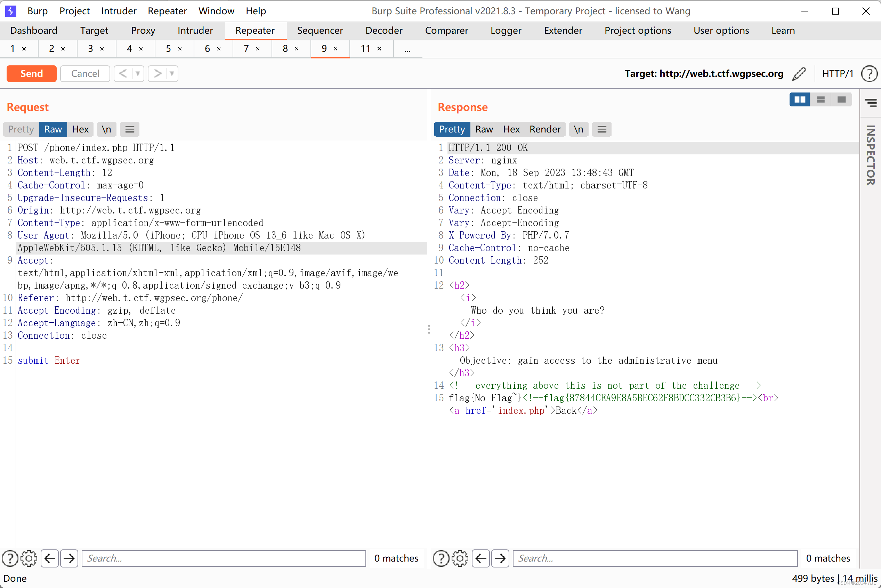Click the HTTP/1 help question mark icon
Screen dimensions: 881x588
869,73
